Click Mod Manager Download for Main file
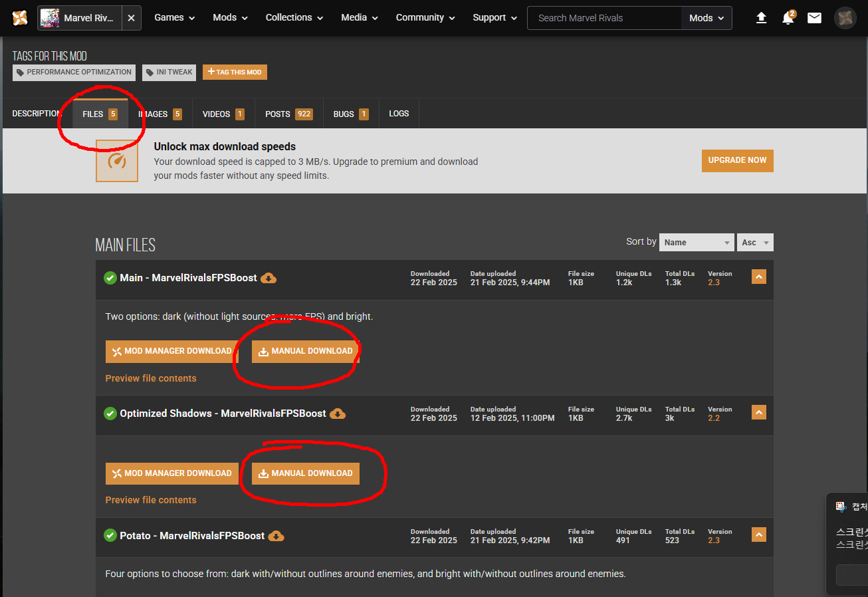 point(172,351)
